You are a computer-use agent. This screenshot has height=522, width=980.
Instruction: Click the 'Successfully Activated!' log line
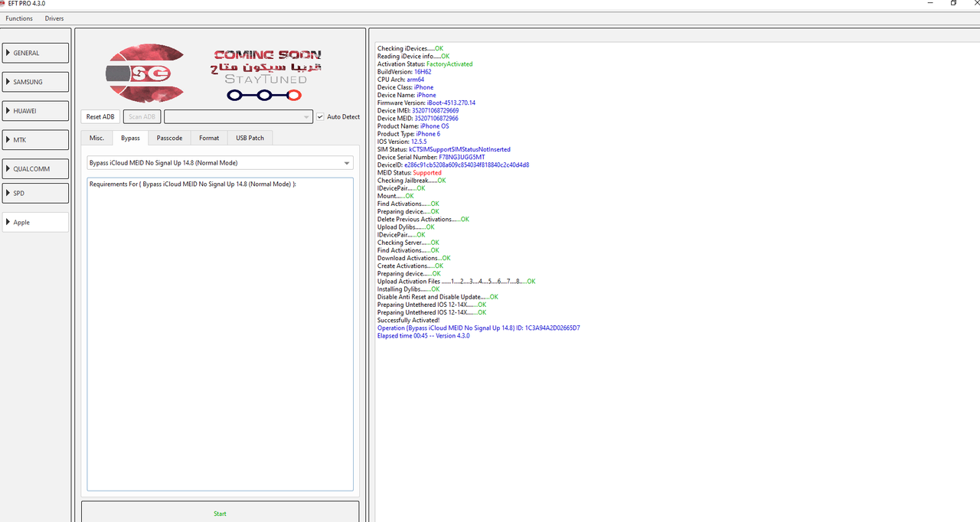(408, 320)
